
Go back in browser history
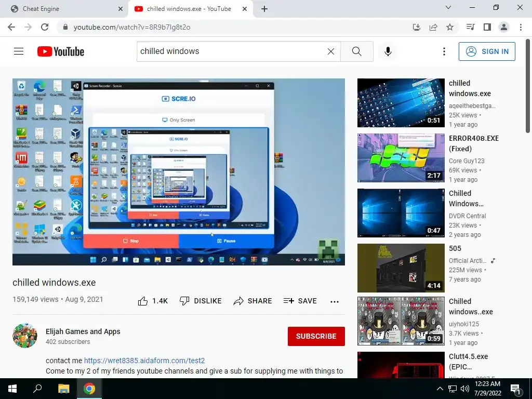(11, 27)
